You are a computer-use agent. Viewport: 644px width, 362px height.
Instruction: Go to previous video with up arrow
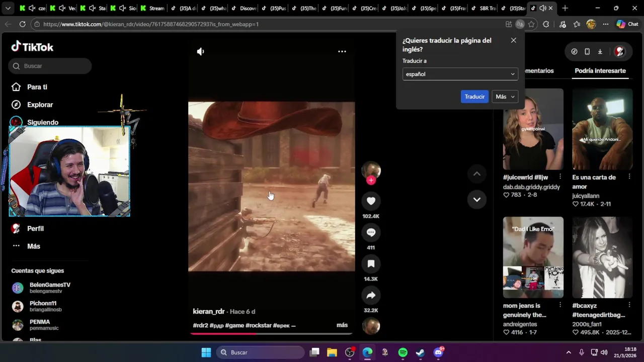click(x=476, y=174)
